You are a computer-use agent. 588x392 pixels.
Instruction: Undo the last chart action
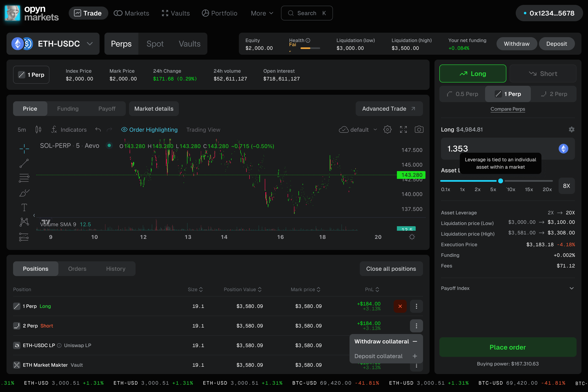[98, 129]
